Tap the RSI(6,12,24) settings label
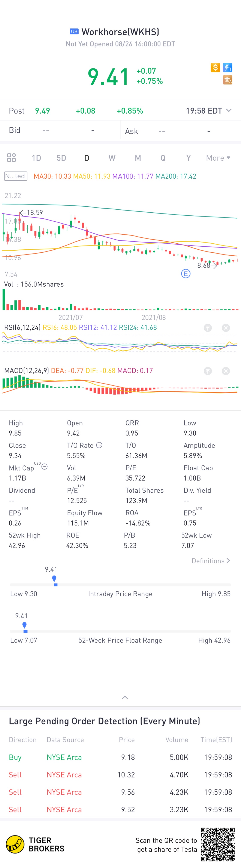The height and width of the screenshot is (868, 241). tap(22, 327)
